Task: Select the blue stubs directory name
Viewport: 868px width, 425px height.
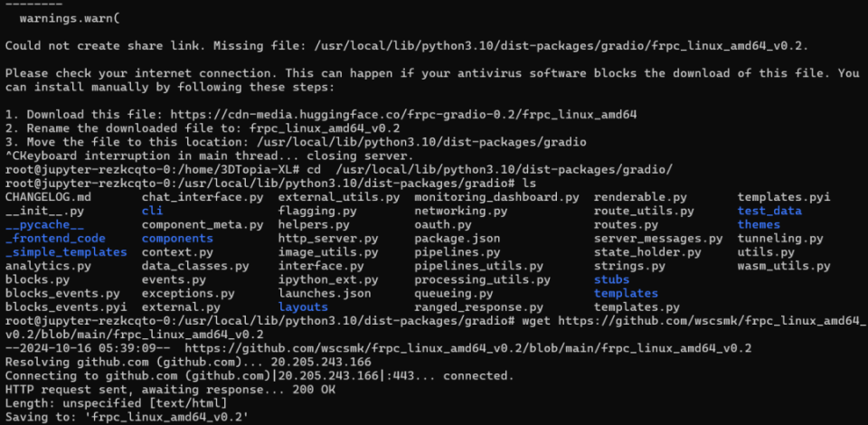Action: pyautogui.click(x=611, y=279)
